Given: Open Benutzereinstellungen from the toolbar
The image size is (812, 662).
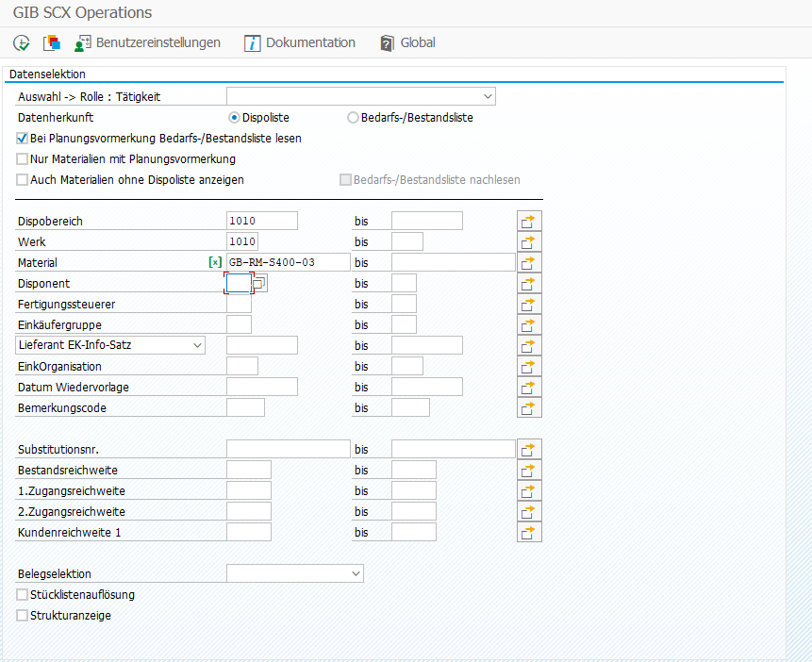Looking at the screenshot, I should click(x=147, y=43).
